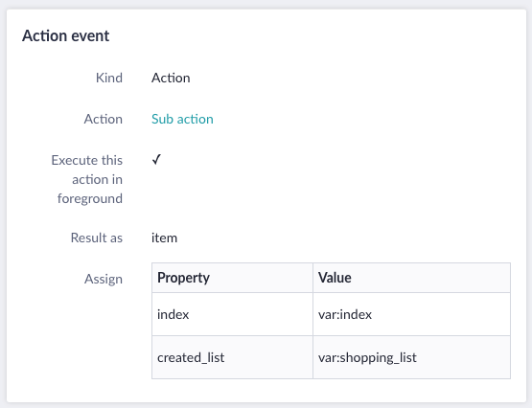Select the Result as item value
Screen dimensions: 532x408
164,238
